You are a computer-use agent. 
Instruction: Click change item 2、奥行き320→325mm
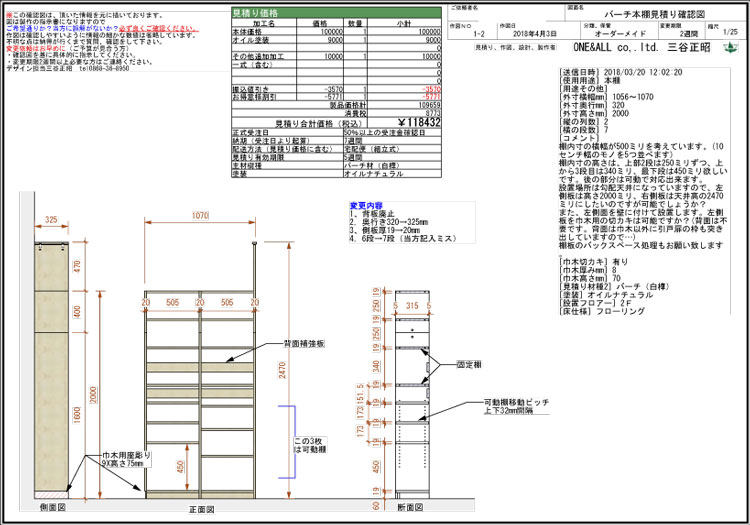pyautogui.click(x=389, y=222)
